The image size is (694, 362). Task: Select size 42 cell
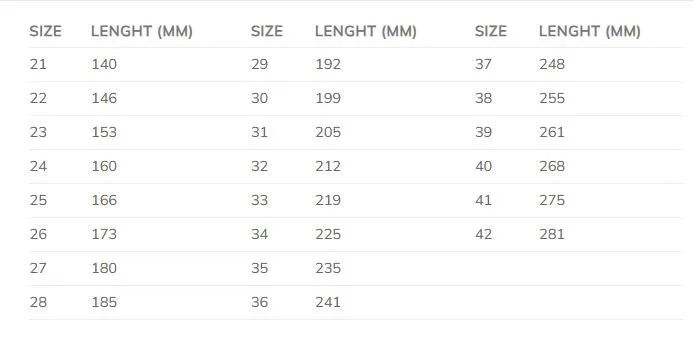[483, 234]
